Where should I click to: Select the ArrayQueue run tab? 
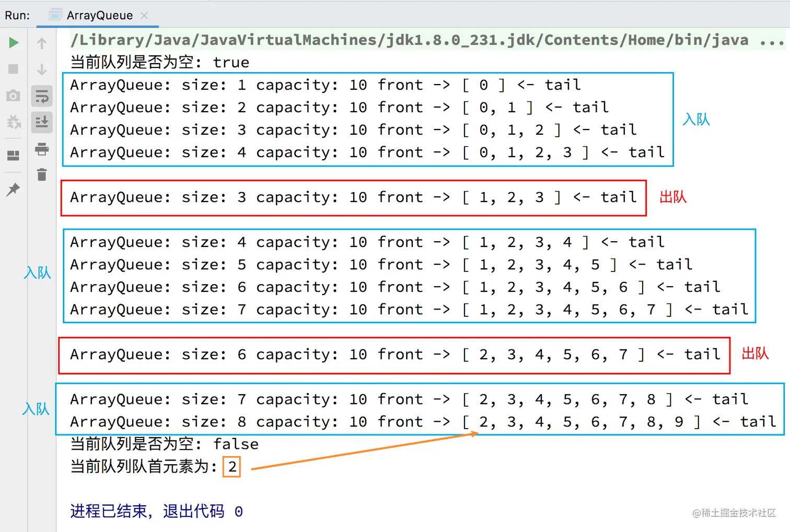pyautogui.click(x=99, y=15)
